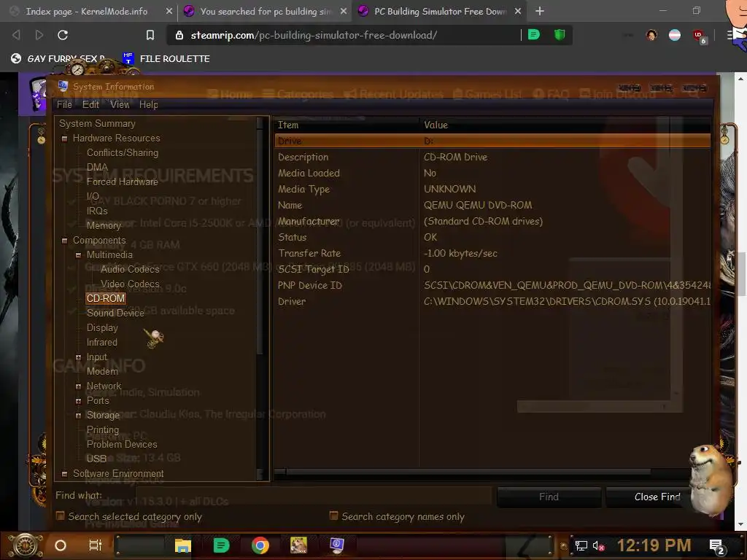Open the Help menu in System Information
This screenshot has width=747, height=560.
(149, 104)
